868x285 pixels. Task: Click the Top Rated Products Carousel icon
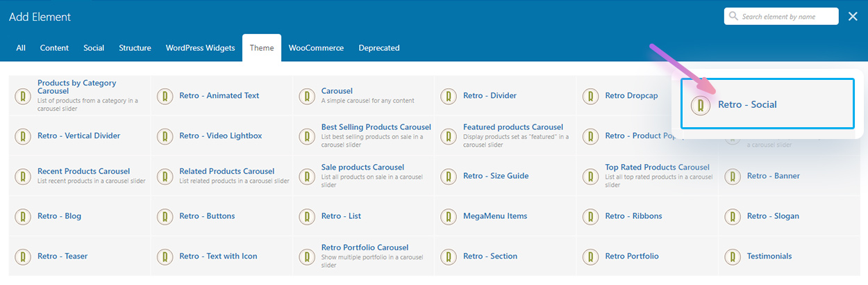(591, 176)
